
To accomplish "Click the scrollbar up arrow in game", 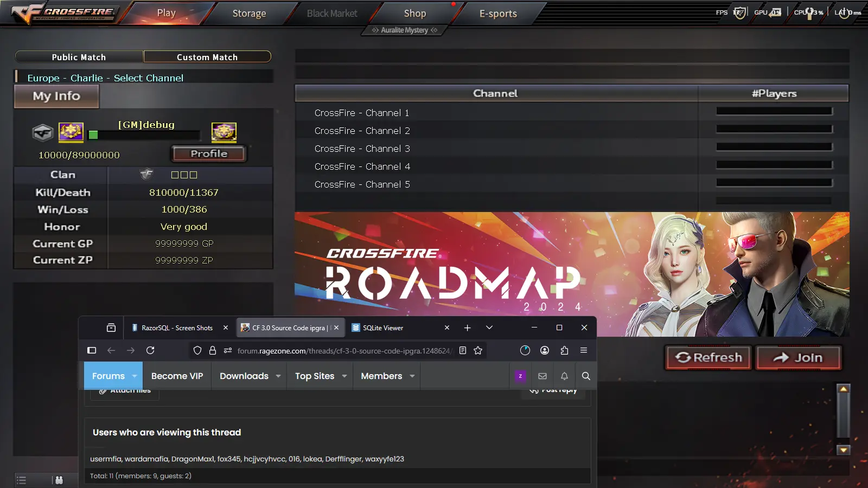I will 844,389.
